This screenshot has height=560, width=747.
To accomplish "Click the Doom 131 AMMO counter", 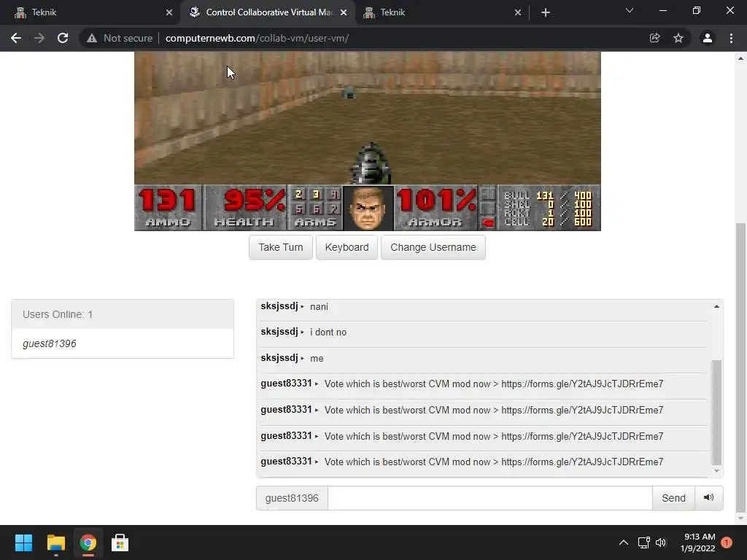I will tap(168, 208).
